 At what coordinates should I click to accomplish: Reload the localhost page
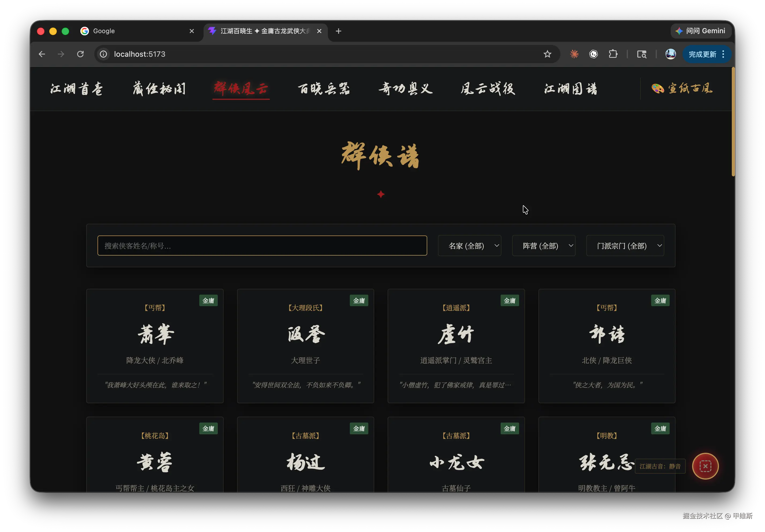coord(80,54)
